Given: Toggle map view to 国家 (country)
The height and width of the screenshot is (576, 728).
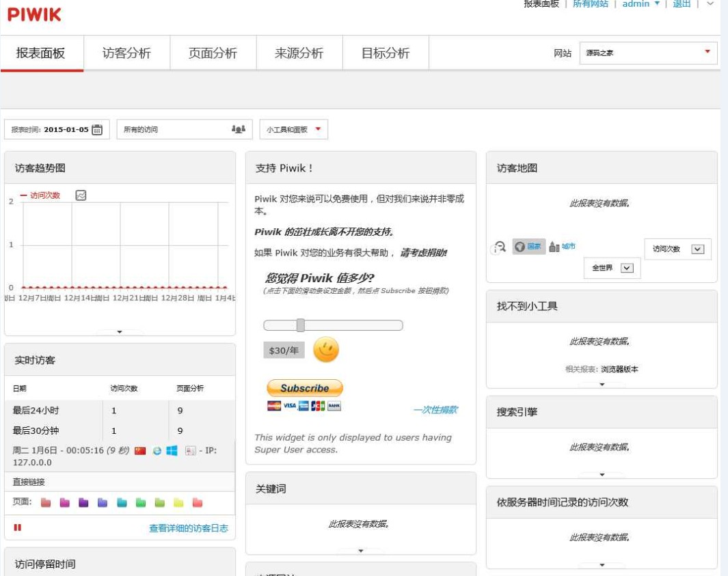Looking at the screenshot, I should pyautogui.click(x=529, y=247).
